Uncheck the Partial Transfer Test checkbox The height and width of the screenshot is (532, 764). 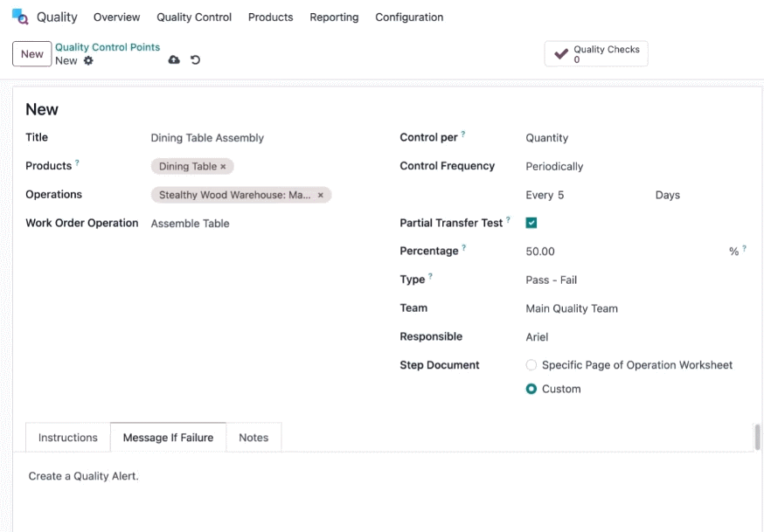point(531,223)
